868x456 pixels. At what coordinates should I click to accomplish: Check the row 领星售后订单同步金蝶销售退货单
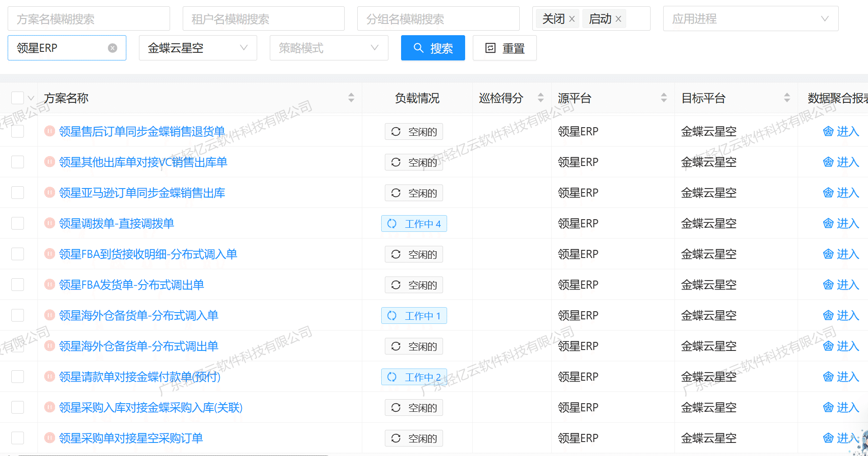click(x=18, y=131)
